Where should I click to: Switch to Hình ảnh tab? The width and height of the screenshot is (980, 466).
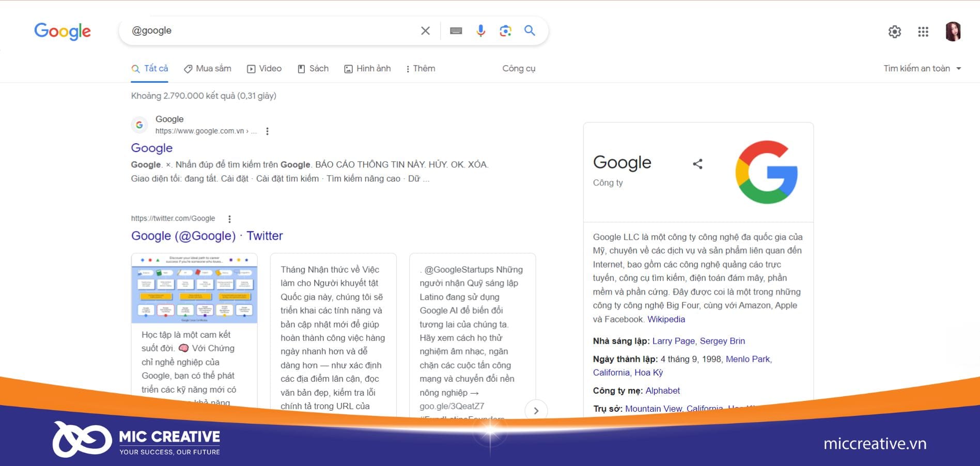[x=367, y=69]
